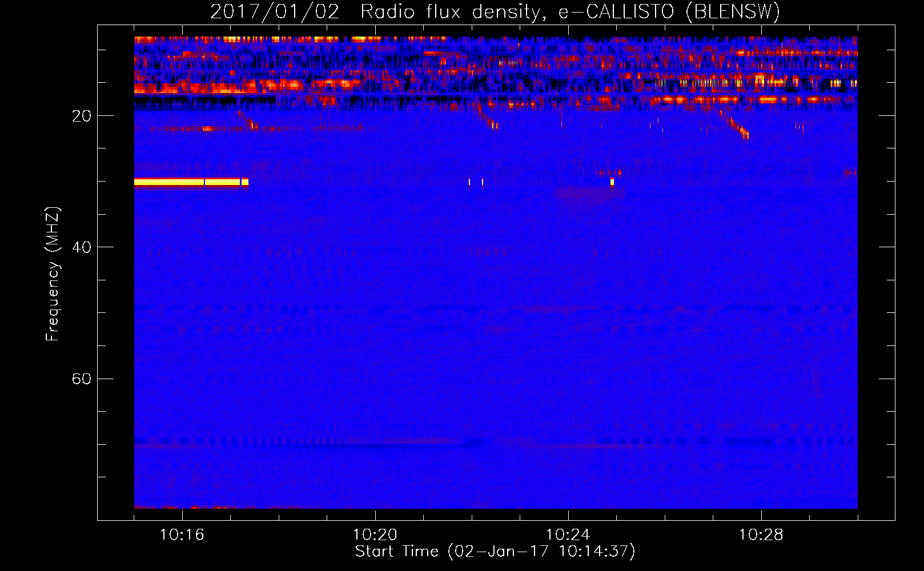Image resolution: width=924 pixels, height=571 pixels.
Task: Click the 10:16 time tick label
Action: click(x=182, y=534)
